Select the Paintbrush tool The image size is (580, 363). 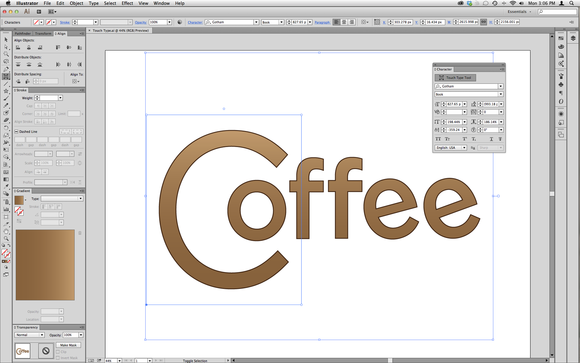[6, 98]
